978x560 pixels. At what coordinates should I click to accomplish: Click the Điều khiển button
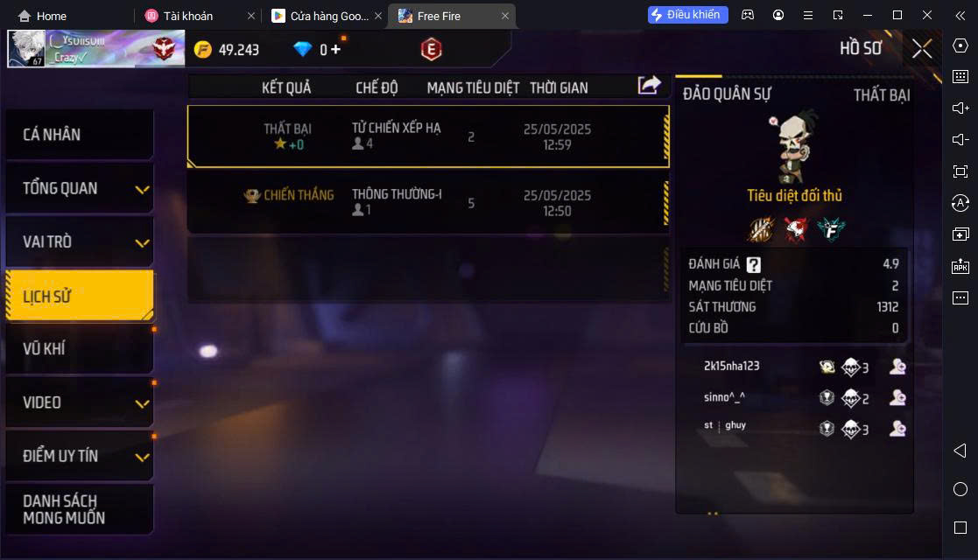click(x=687, y=14)
